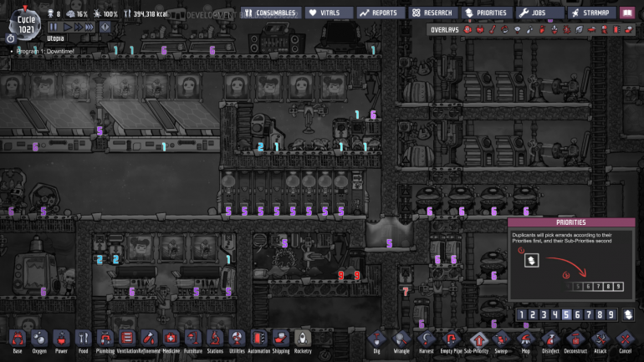Open the Starmap screen
The height and width of the screenshot is (362, 644).
[x=590, y=13]
